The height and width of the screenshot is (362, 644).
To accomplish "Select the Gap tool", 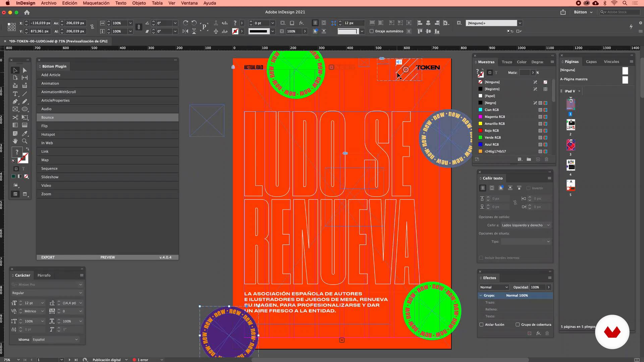I will (x=24, y=78).
